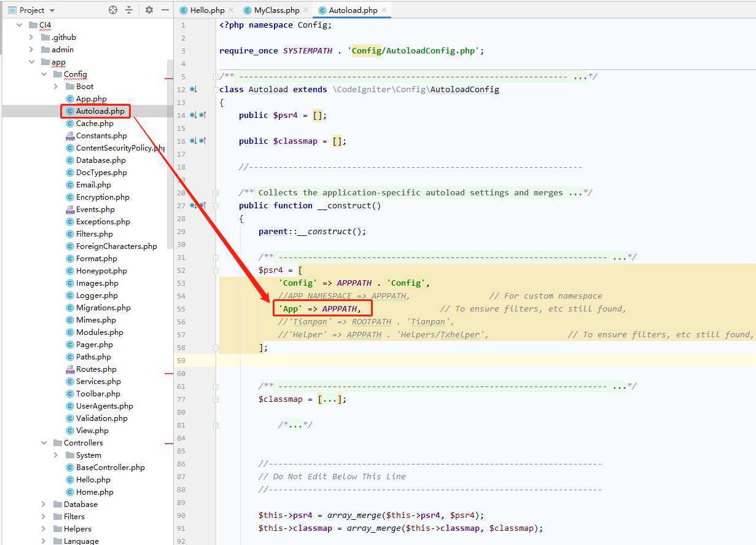Close the Hello.php editor tab

pyautogui.click(x=231, y=10)
